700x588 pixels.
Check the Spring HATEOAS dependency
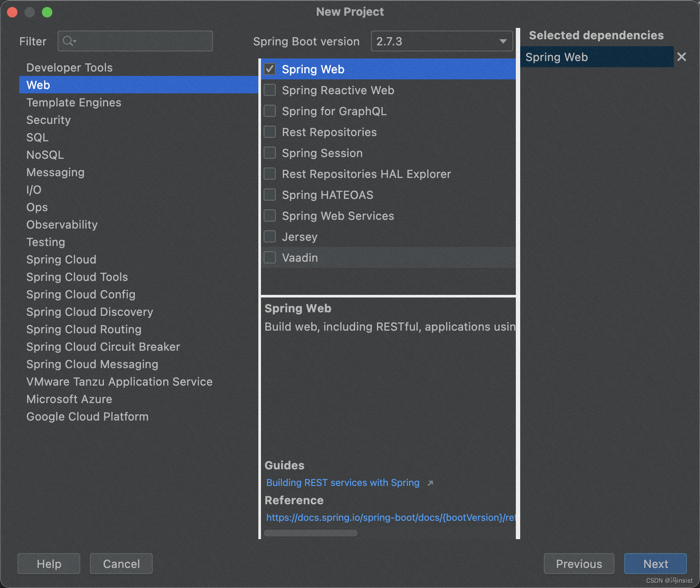pyautogui.click(x=270, y=195)
